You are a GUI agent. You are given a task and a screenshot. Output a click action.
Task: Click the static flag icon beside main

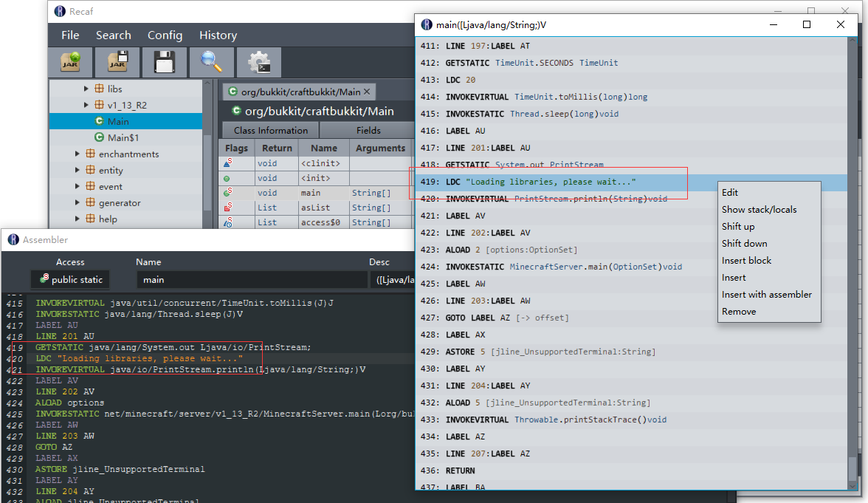pos(228,193)
